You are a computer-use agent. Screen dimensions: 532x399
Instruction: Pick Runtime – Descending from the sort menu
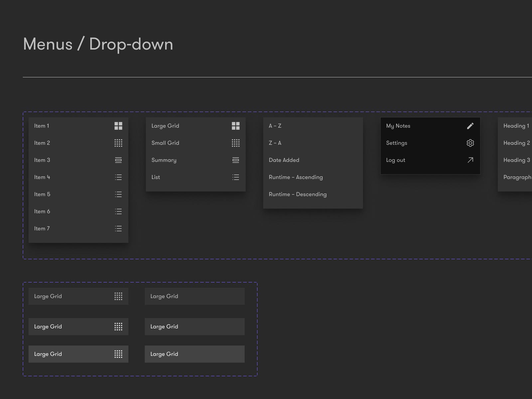pyautogui.click(x=298, y=195)
